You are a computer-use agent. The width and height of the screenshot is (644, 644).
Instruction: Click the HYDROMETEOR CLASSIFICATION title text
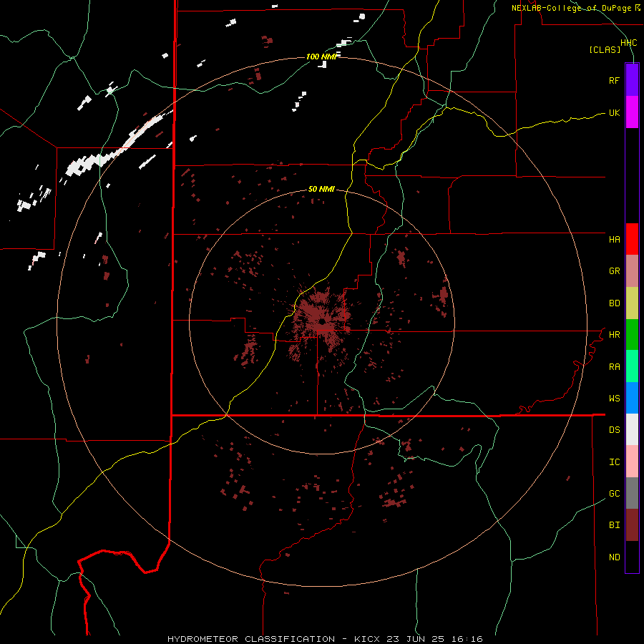point(251,639)
